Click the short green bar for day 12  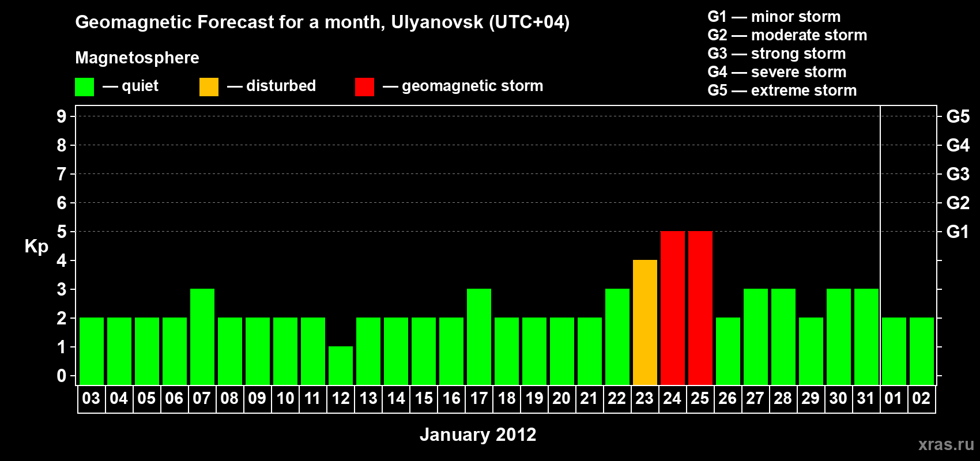click(341, 365)
